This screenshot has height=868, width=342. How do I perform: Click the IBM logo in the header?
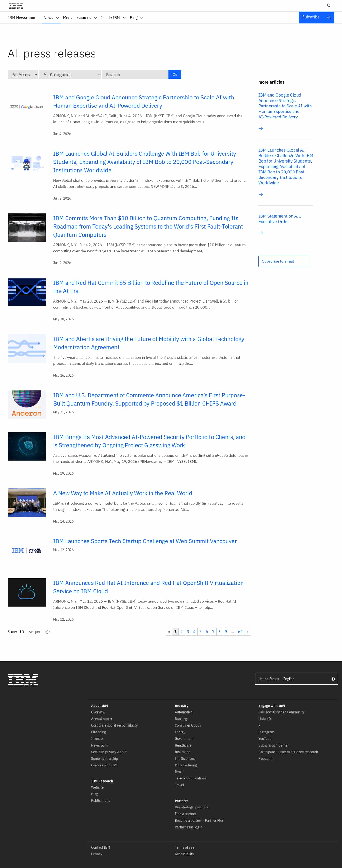tap(16, 6)
